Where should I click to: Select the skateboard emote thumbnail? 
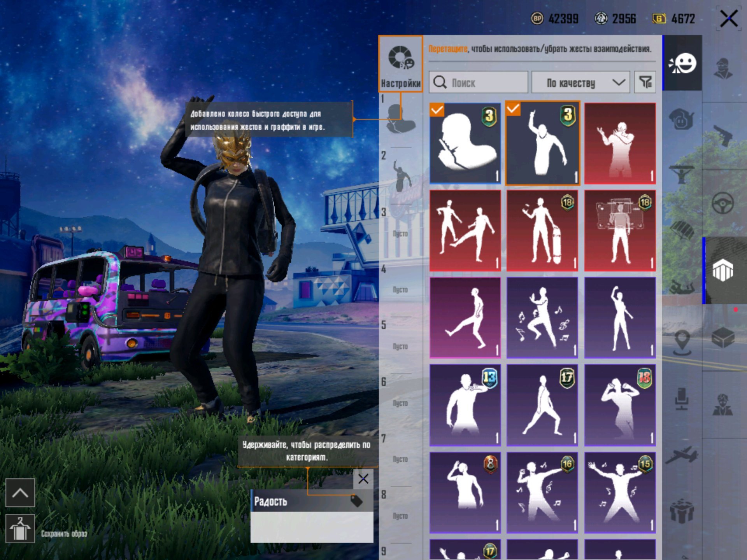[542, 231]
